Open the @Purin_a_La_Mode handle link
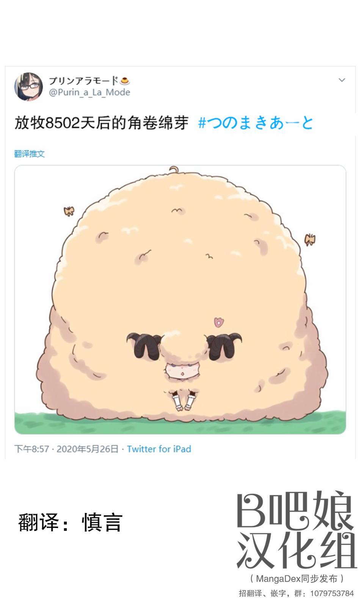The image size is (364, 607). coord(89,92)
